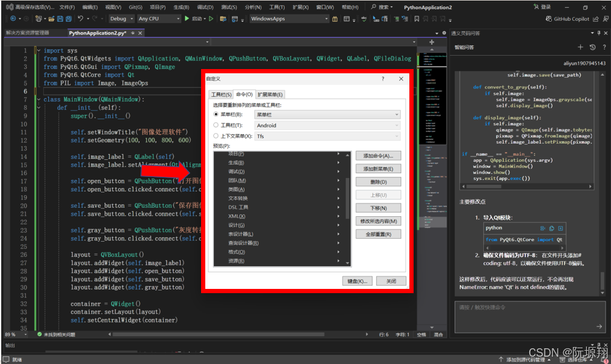Switch to the 工具栏(S) tab
Screen dimensions: 611x364
tap(221, 94)
